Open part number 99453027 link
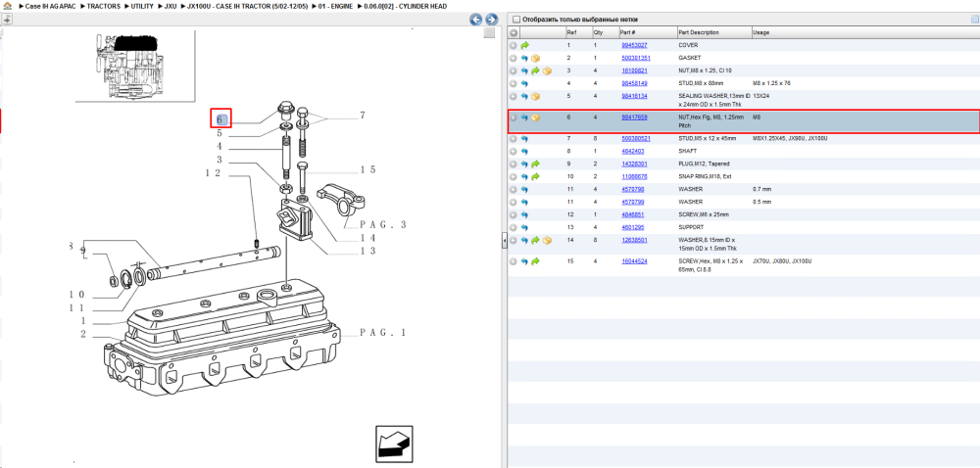Viewport: 980px width, 468px height. click(x=634, y=46)
